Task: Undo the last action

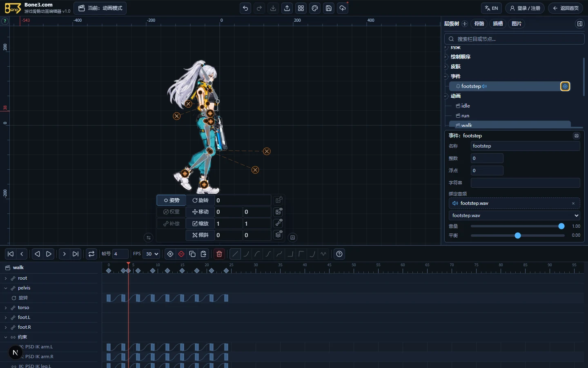Action: pyautogui.click(x=245, y=8)
